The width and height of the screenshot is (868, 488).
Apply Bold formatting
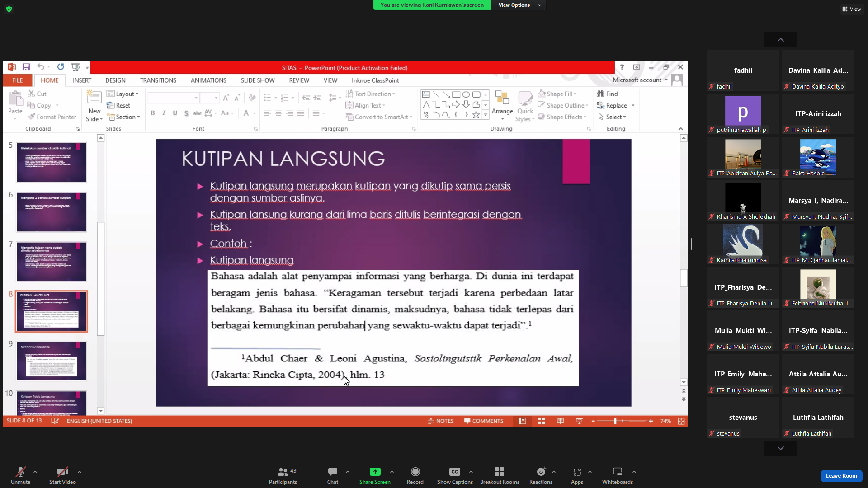(x=153, y=113)
